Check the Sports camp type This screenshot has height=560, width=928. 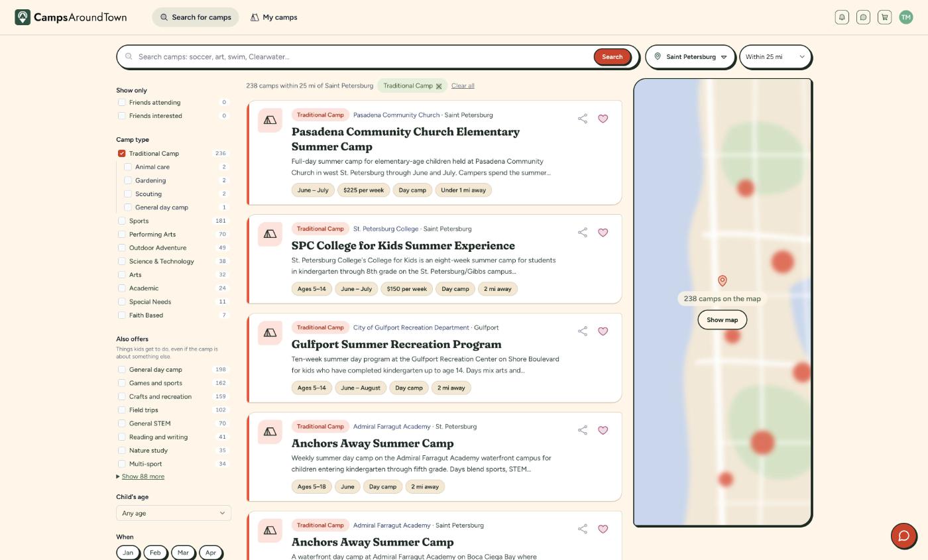(121, 221)
